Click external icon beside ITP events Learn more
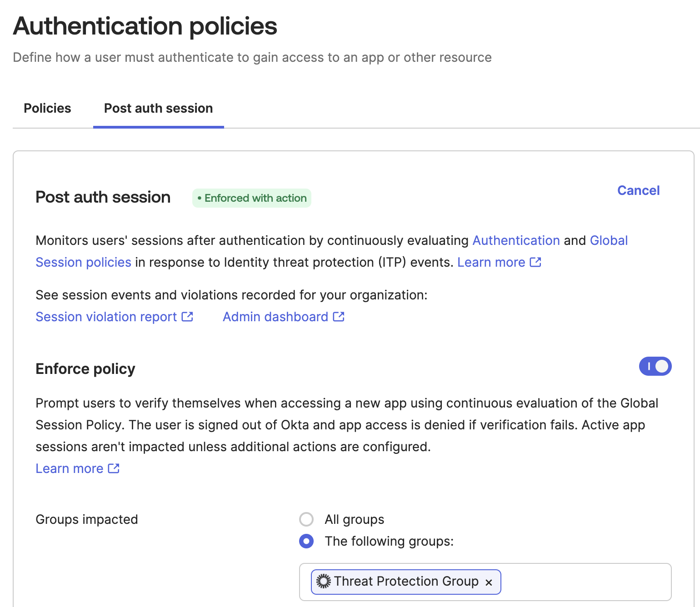 [x=535, y=262]
